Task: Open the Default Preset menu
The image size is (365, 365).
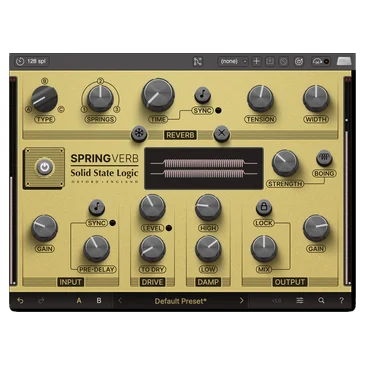Action: click(181, 301)
